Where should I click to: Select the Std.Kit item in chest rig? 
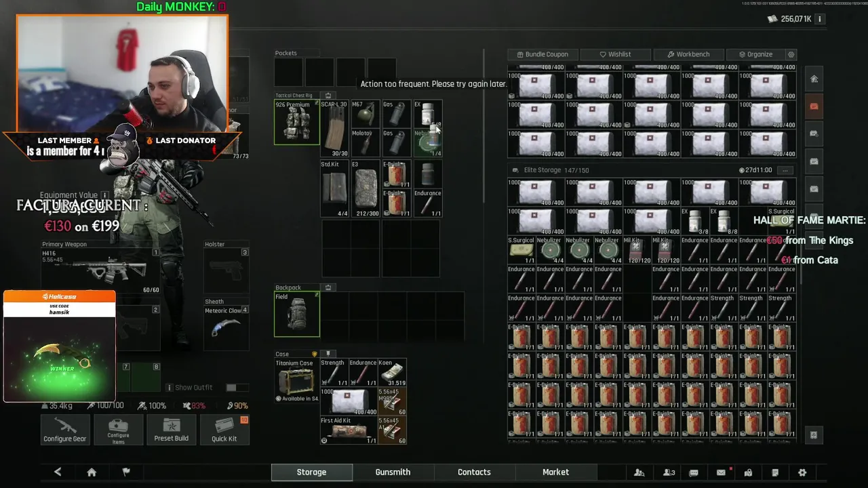pyautogui.click(x=334, y=188)
